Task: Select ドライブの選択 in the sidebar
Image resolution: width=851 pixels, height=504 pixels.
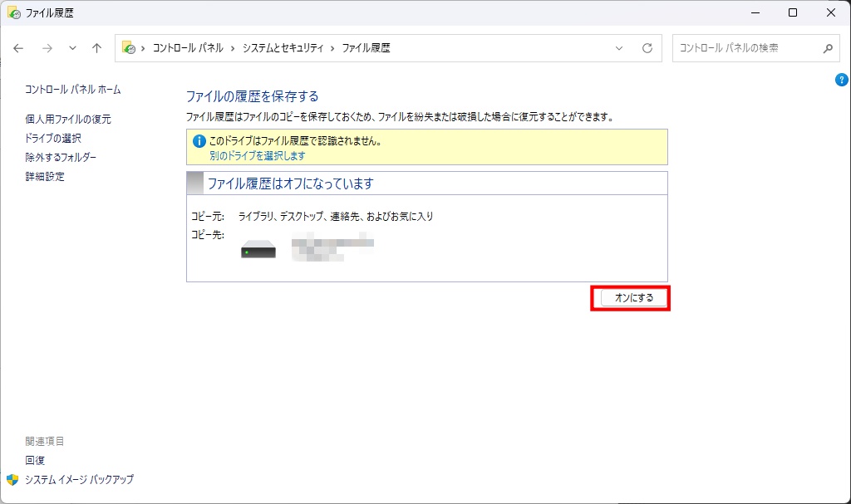Action: coord(53,139)
